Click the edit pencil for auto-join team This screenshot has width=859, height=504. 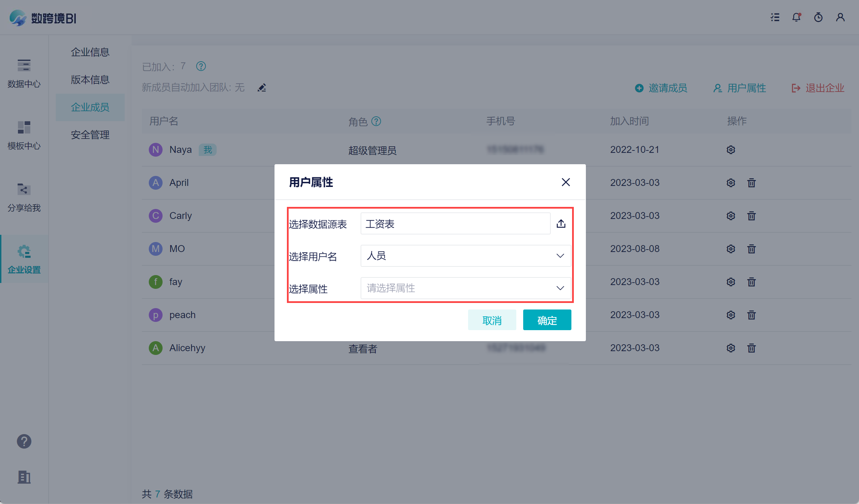(262, 88)
